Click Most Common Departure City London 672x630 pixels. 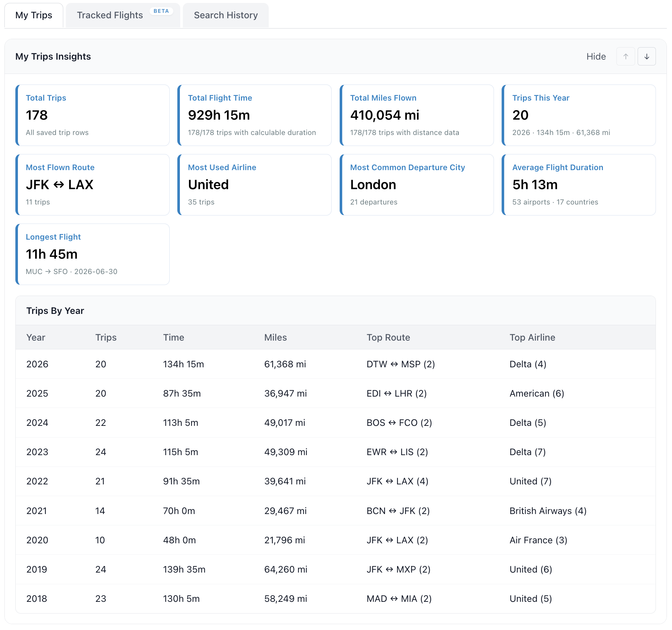[x=373, y=185]
